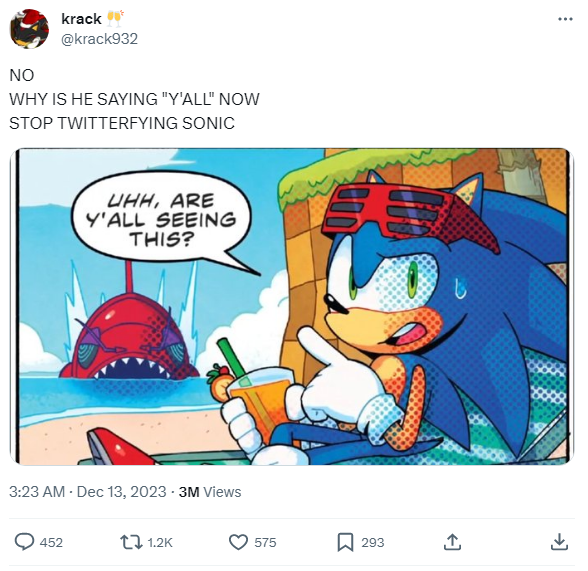Viewport: 588px width, 571px height.
Task: Open the 3M Views analytics
Action: click(x=210, y=492)
